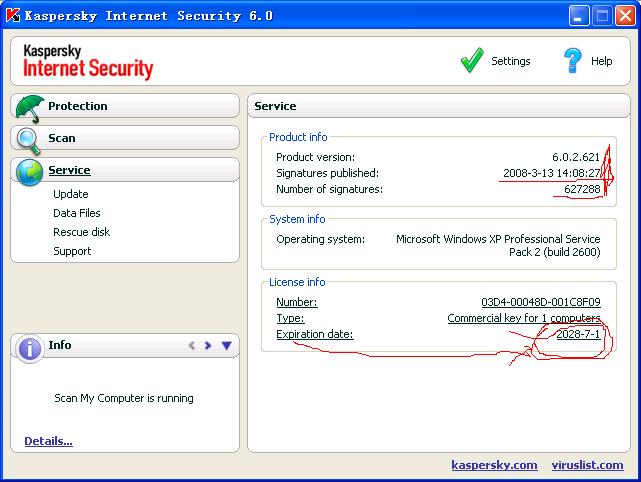Show previous info message arrow
Viewport: 641px width, 482px height.
coord(191,345)
